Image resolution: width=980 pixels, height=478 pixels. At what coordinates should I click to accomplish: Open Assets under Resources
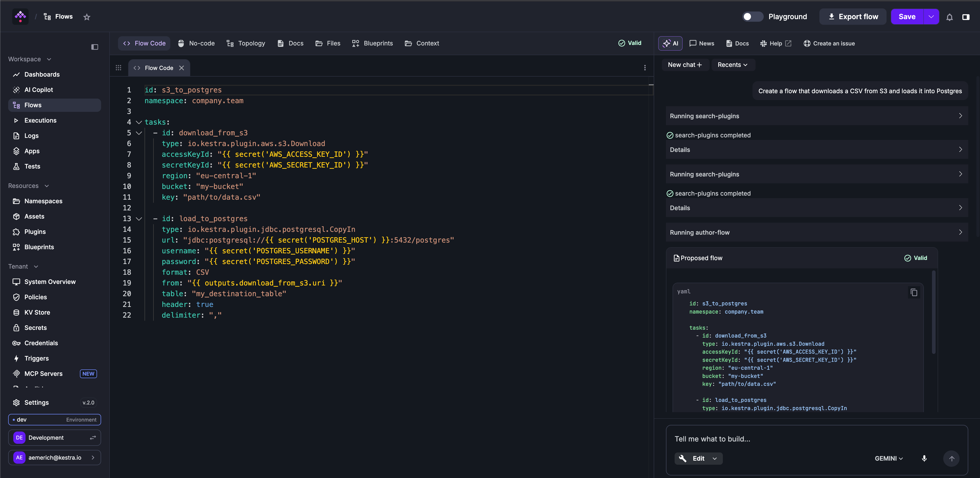click(x=54, y=216)
